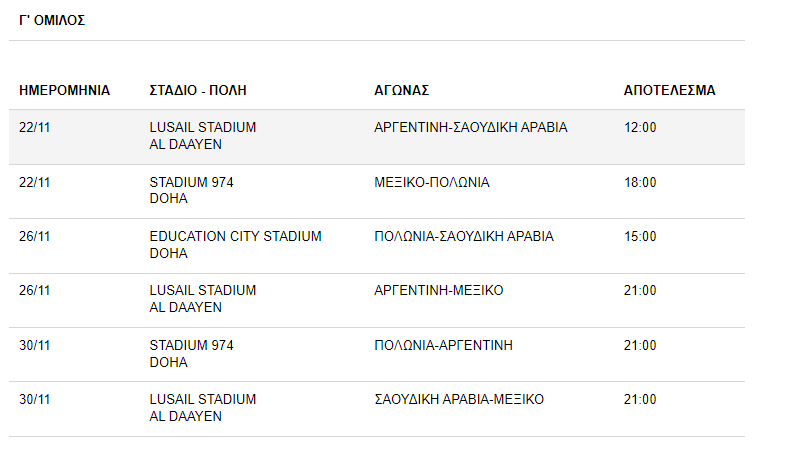Select the 18:00 kickoff time

(x=640, y=182)
